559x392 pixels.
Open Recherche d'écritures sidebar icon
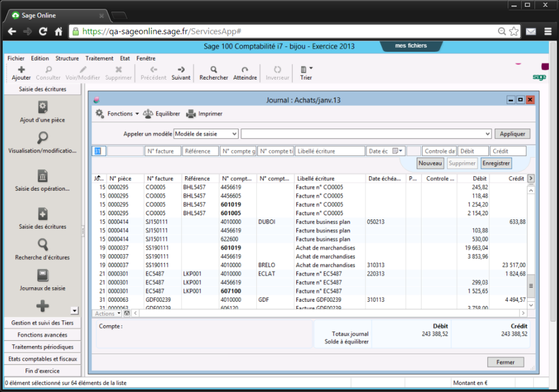click(43, 245)
